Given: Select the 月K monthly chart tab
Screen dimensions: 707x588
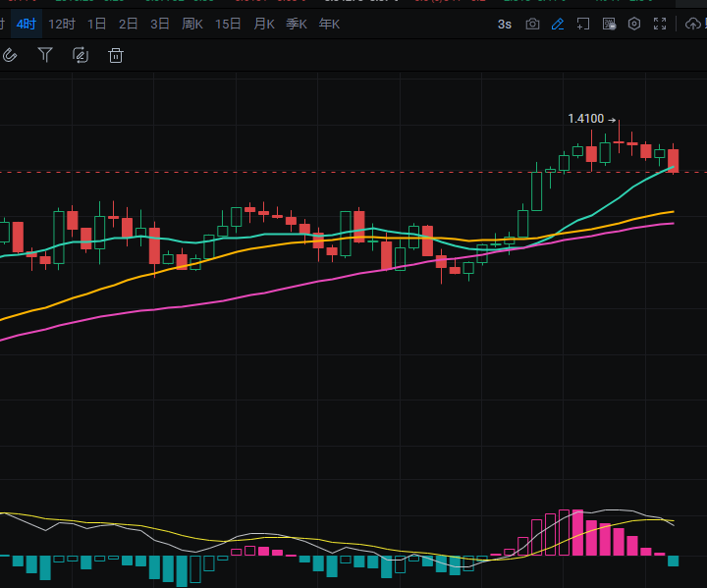Looking at the screenshot, I should [263, 24].
